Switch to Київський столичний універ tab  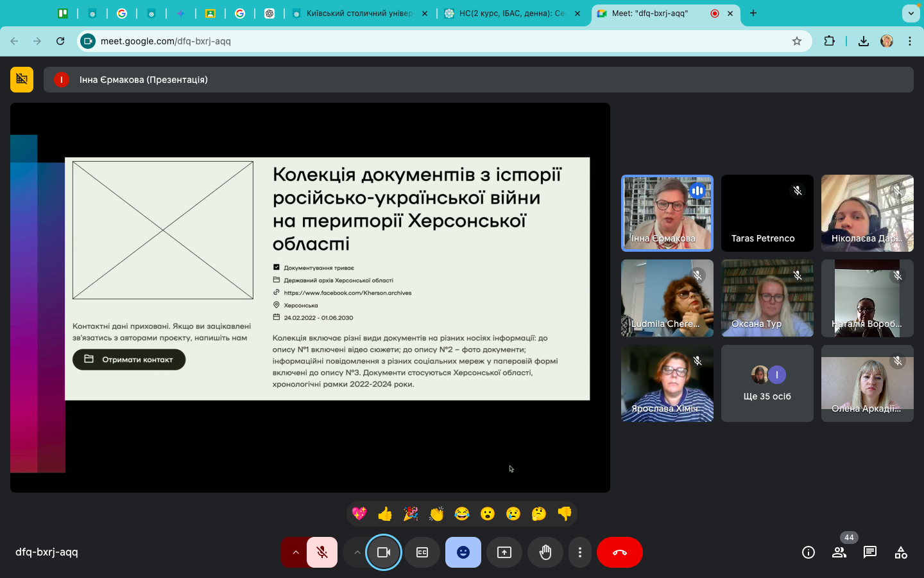pyautogui.click(x=358, y=13)
